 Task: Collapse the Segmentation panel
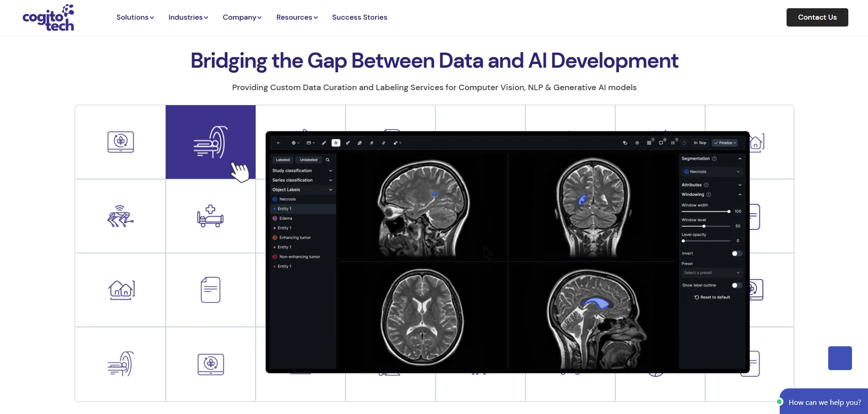point(740,159)
